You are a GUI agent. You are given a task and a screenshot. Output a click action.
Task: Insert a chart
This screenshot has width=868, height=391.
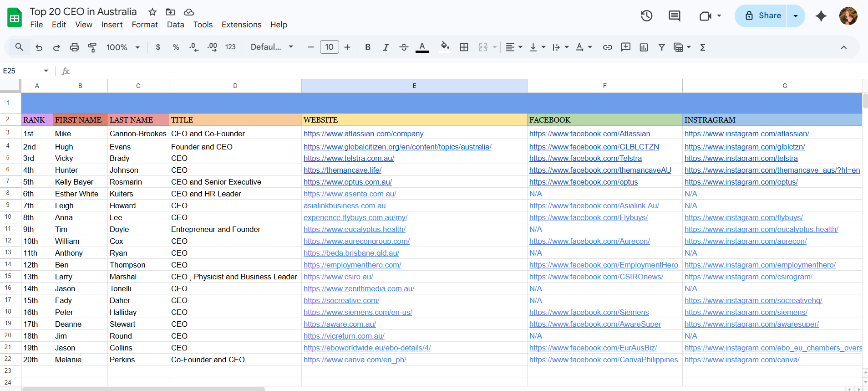pos(644,47)
